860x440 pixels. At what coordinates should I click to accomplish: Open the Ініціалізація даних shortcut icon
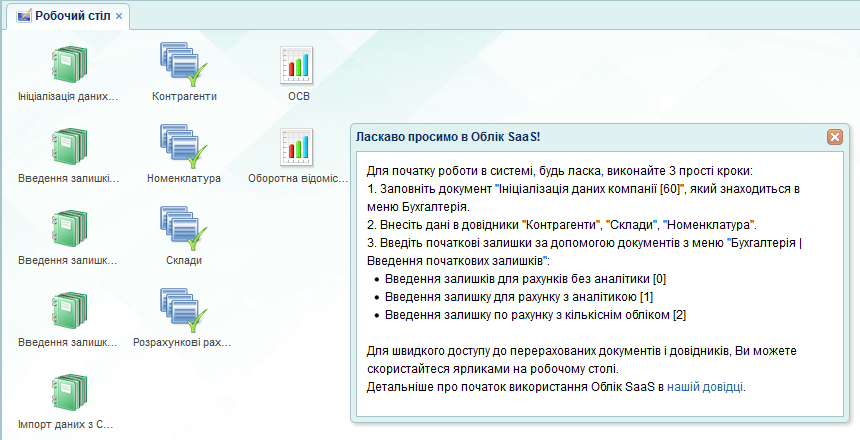pyautogui.click(x=69, y=65)
